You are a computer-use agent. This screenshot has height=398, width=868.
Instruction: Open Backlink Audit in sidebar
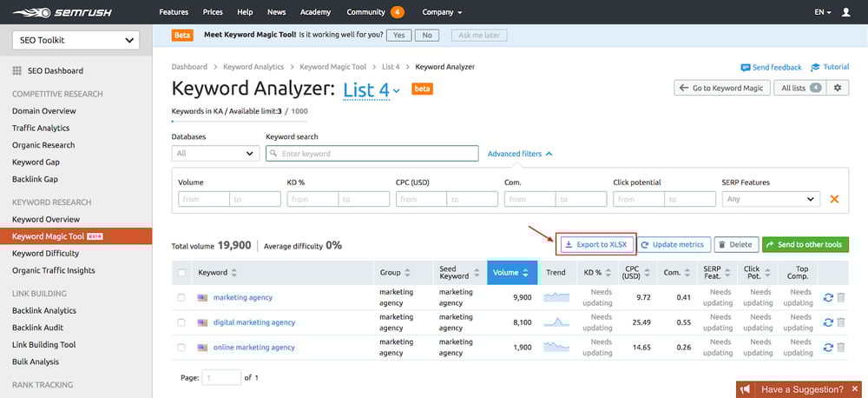coord(37,327)
